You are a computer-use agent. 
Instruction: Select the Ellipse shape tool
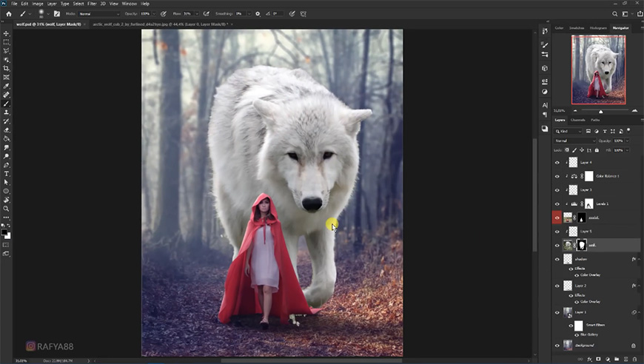click(x=6, y=191)
